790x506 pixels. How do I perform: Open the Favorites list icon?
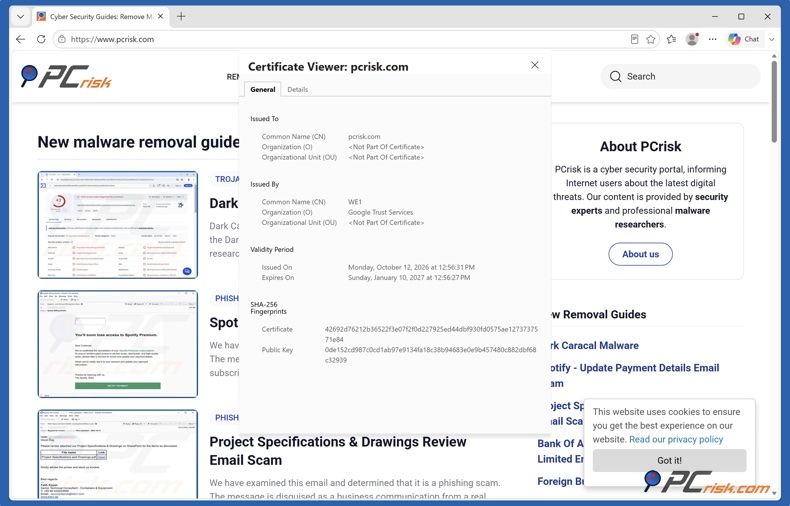(671, 39)
